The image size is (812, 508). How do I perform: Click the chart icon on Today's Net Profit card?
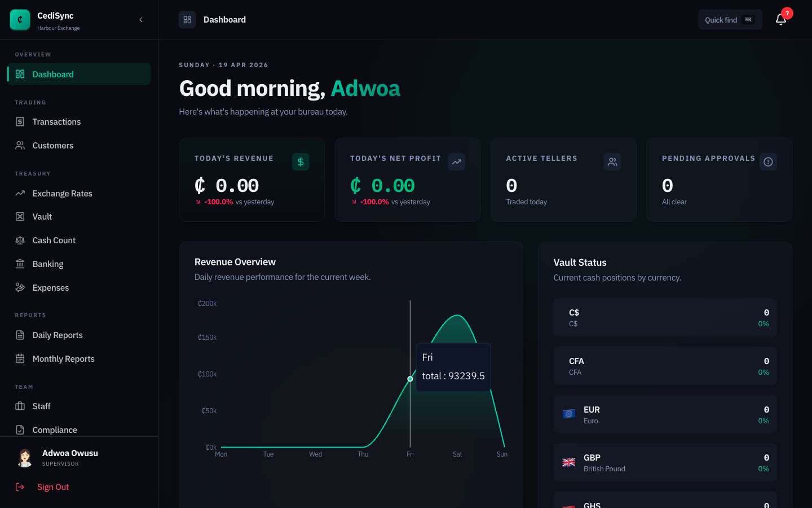457,161
